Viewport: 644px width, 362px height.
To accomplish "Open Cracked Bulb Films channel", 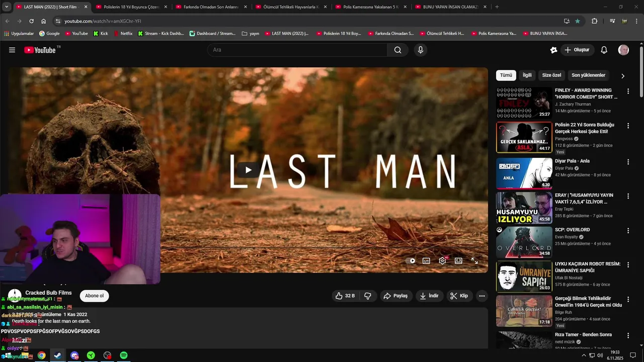I will [x=48, y=293].
